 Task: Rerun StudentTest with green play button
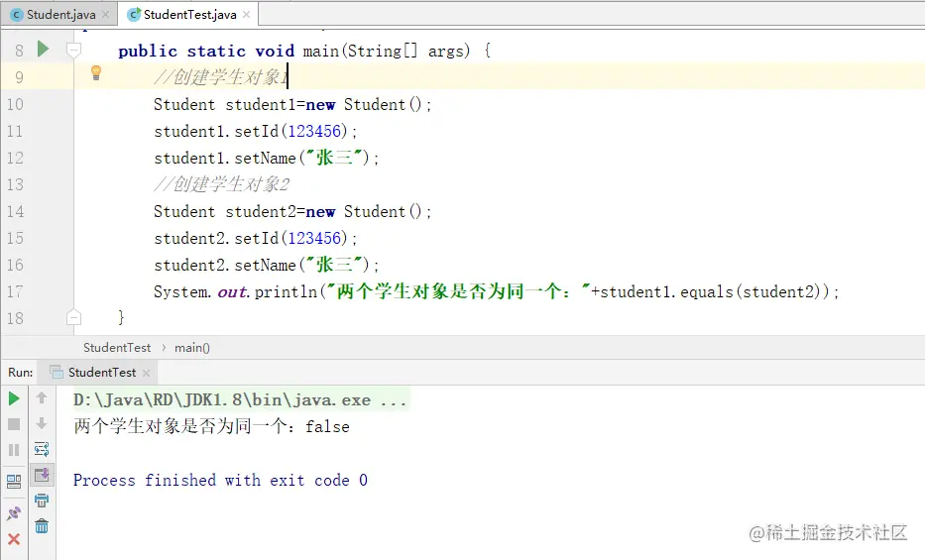[x=14, y=399]
